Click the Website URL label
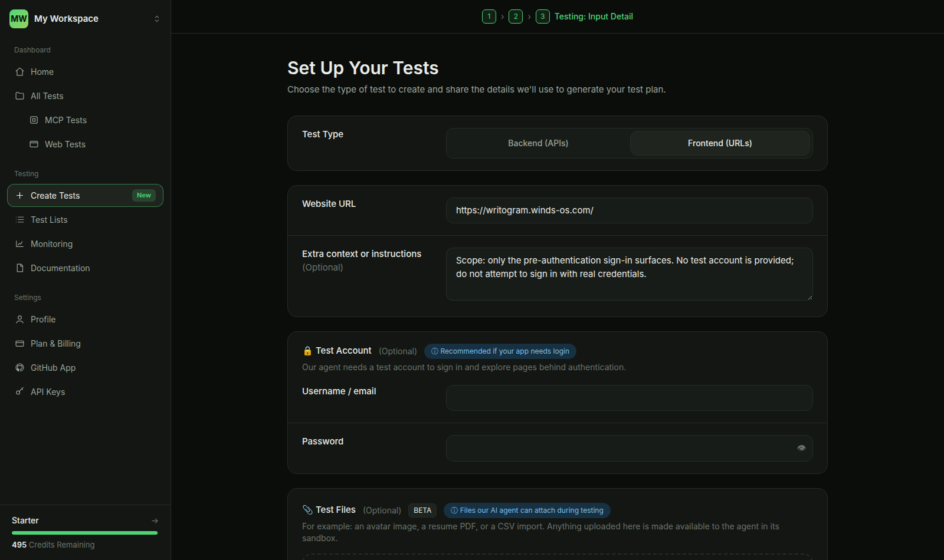Image resolution: width=944 pixels, height=560 pixels. point(329,204)
